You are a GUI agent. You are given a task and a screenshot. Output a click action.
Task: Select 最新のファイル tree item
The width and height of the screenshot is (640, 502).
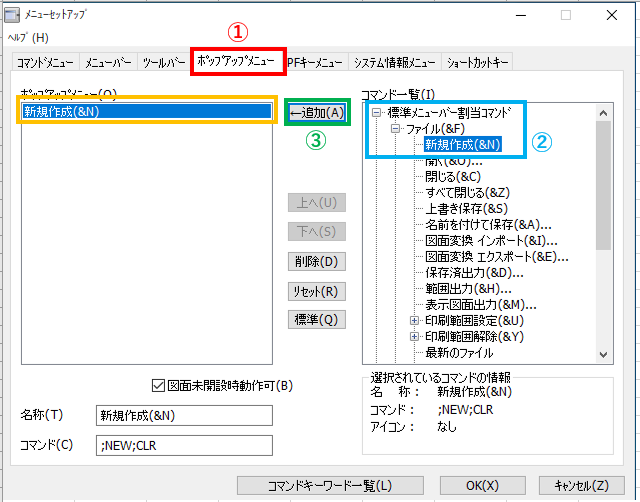click(459, 353)
